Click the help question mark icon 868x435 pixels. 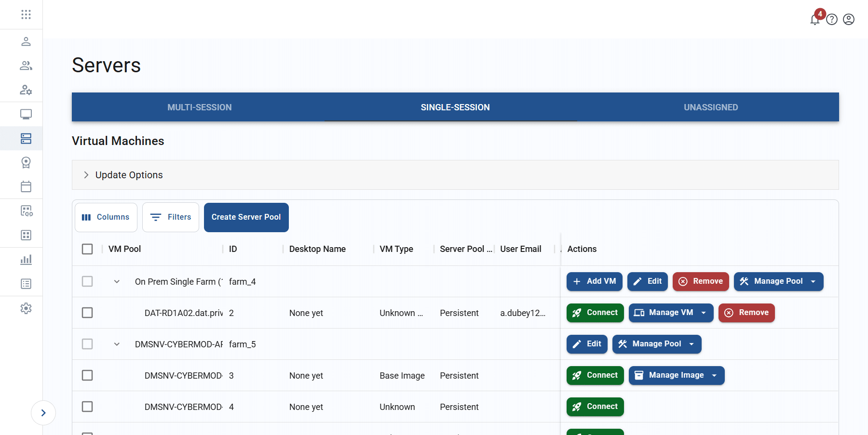(832, 19)
